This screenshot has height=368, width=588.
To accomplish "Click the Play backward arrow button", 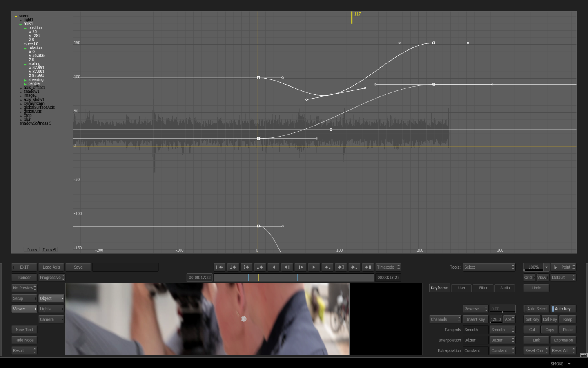I will [274, 267].
